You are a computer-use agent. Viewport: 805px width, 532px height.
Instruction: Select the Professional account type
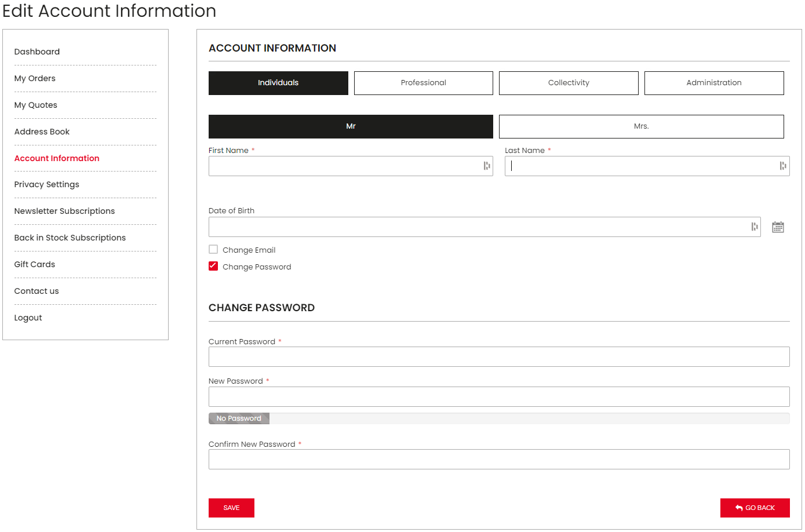click(x=424, y=83)
